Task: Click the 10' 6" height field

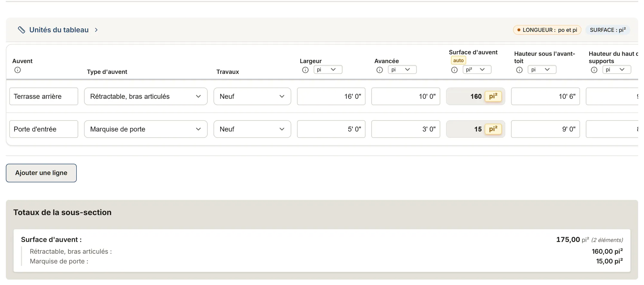Action: [x=545, y=96]
